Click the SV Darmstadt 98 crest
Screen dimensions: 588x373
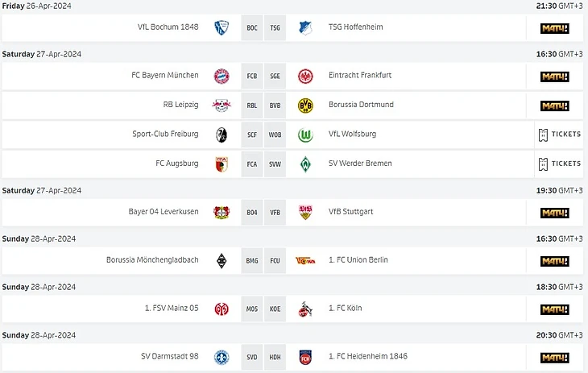222,358
